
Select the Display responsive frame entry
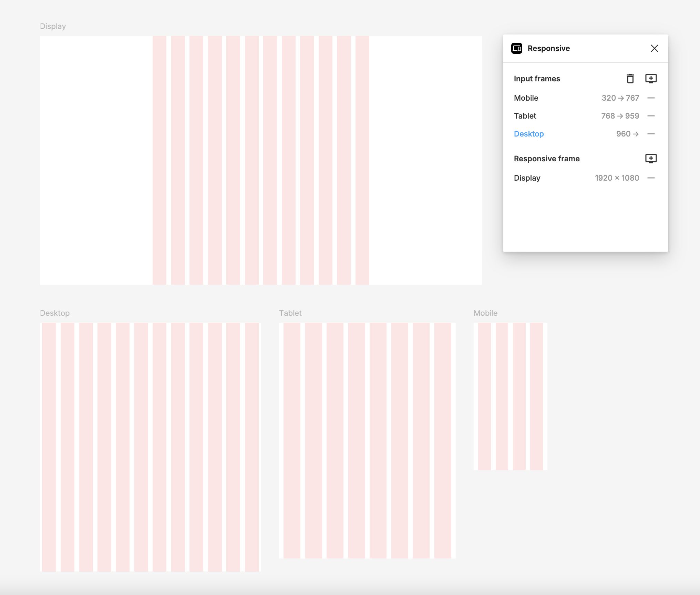click(527, 178)
